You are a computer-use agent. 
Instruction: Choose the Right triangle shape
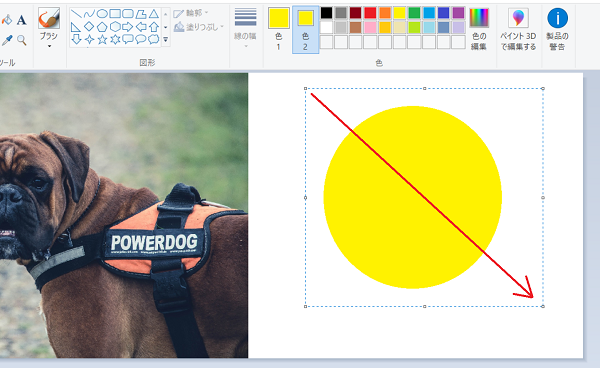point(76,27)
